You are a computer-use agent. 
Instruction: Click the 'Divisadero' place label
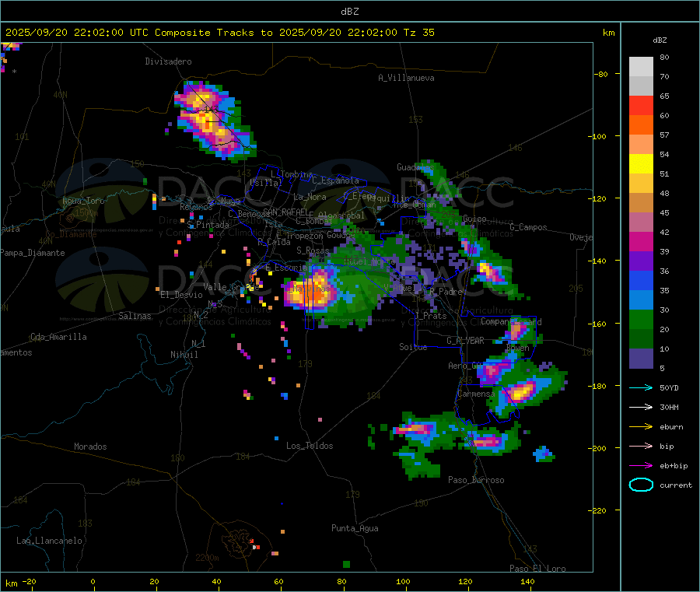pos(168,61)
